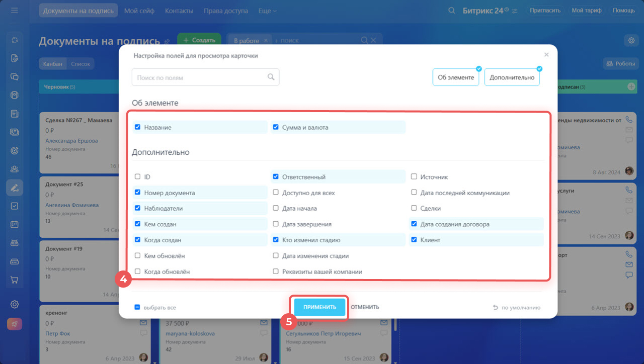The width and height of the screenshot is (644, 364).
Task: Remove the В работе filter chip
Action: tap(266, 40)
